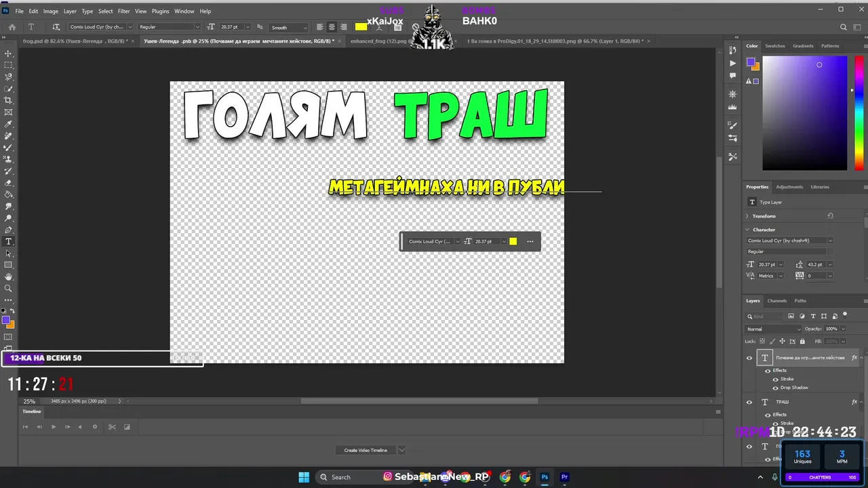Reset transform icon in Properties panel
Image resolution: width=868 pixels, height=488 pixels.
[x=830, y=216]
